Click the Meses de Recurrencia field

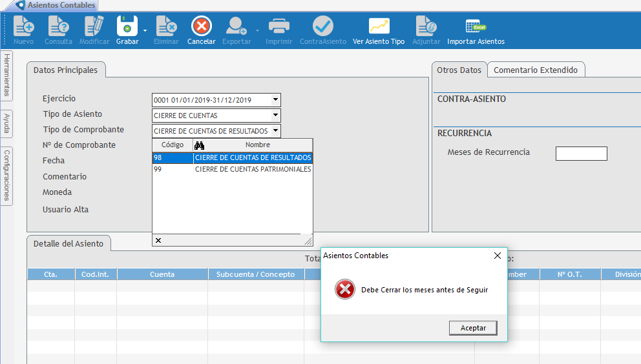(581, 154)
